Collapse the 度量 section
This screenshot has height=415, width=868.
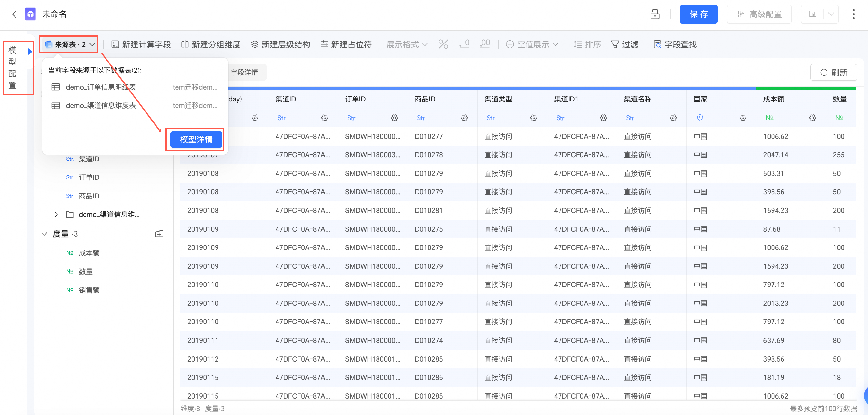tap(45, 234)
